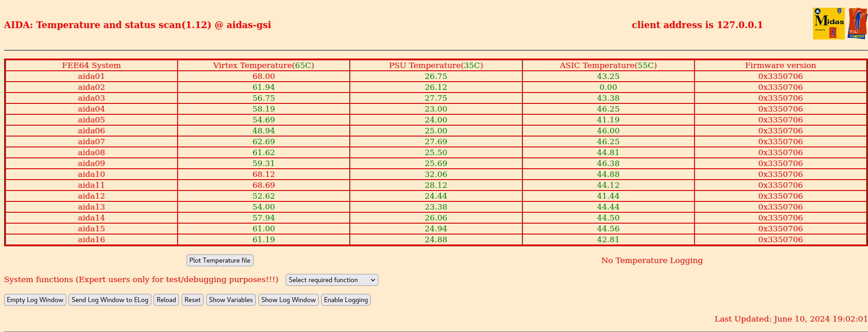Click the Midas logo icon

[828, 24]
